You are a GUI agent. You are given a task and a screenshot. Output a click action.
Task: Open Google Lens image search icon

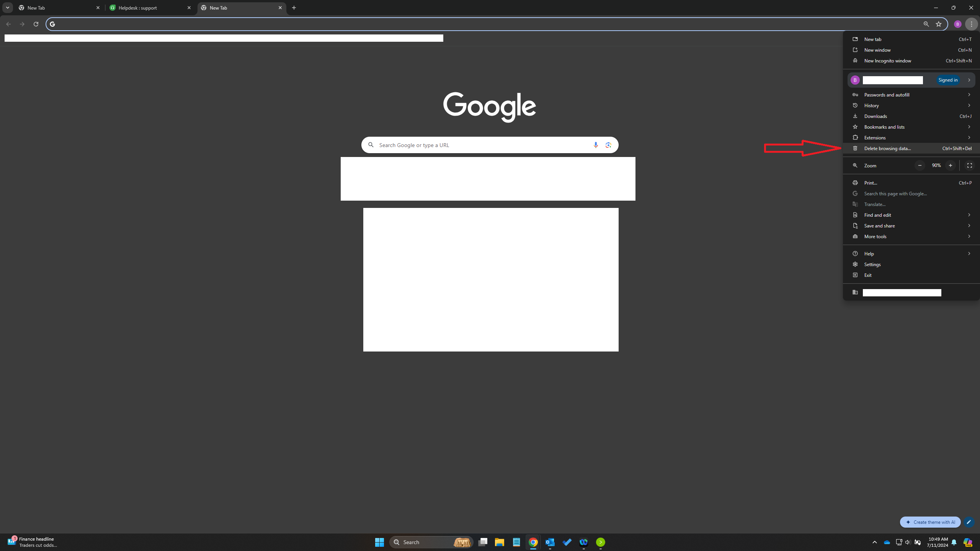coord(608,145)
